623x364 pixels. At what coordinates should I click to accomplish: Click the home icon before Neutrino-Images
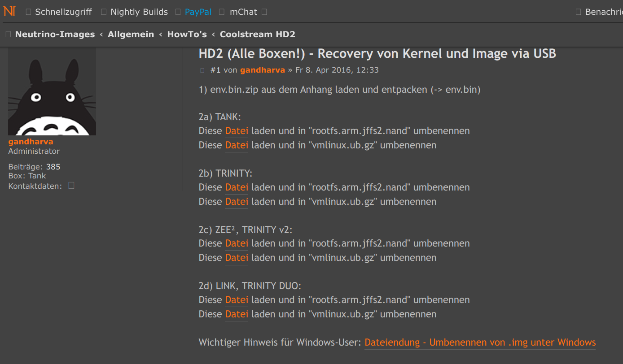coord(8,35)
